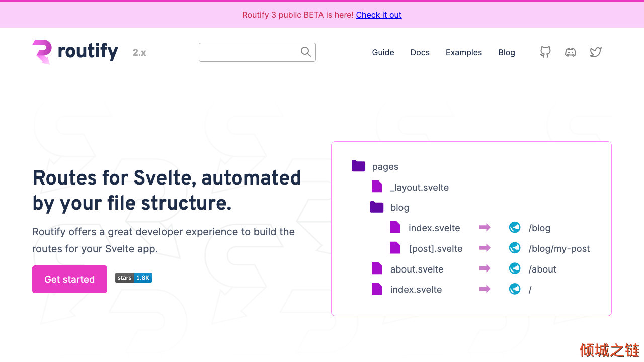This screenshot has height=362, width=644.
Task: Open the Blog menu item
Action: coord(507,52)
